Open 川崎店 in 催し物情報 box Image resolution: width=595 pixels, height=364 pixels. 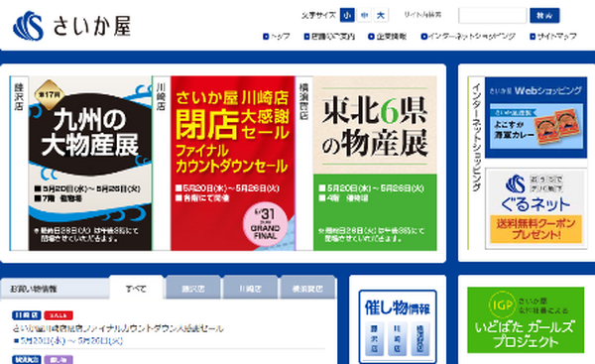coord(398,339)
